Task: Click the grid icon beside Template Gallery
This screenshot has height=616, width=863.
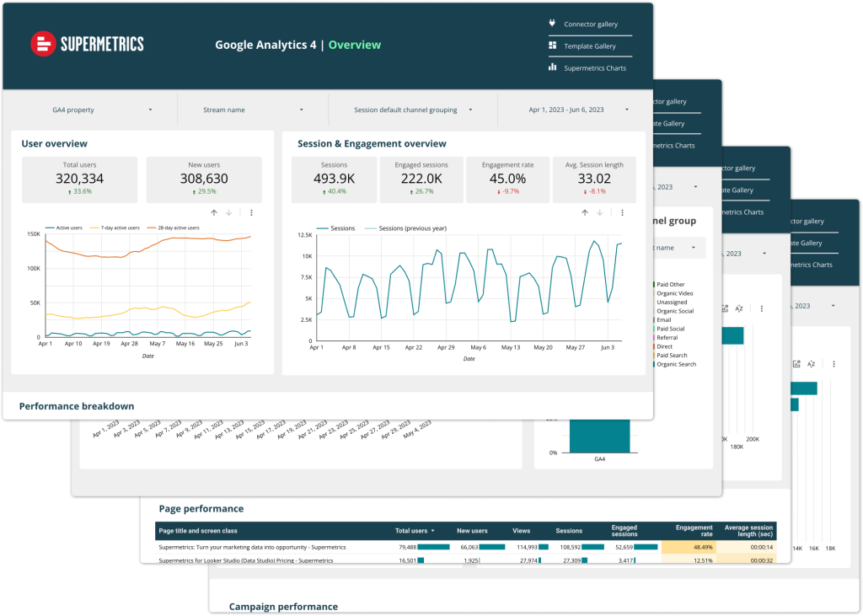Action: click(552, 46)
